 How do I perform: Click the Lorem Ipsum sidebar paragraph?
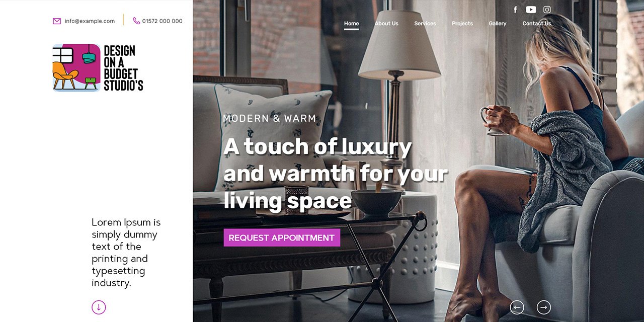[126, 253]
